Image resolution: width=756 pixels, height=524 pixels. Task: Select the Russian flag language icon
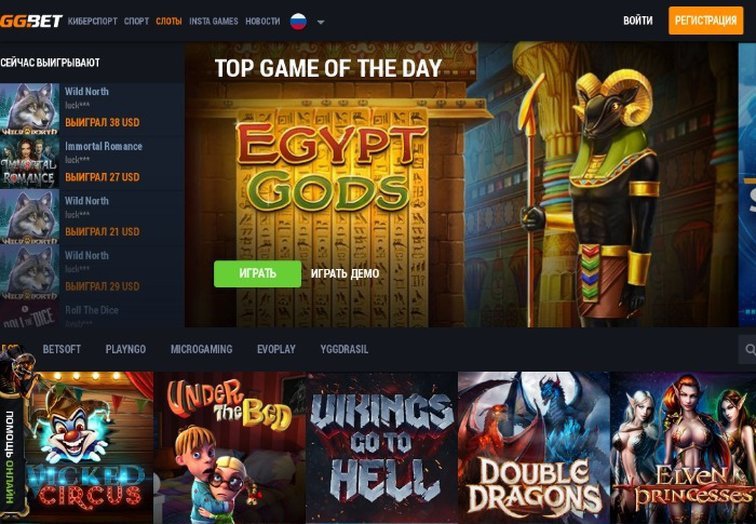click(x=298, y=21)
